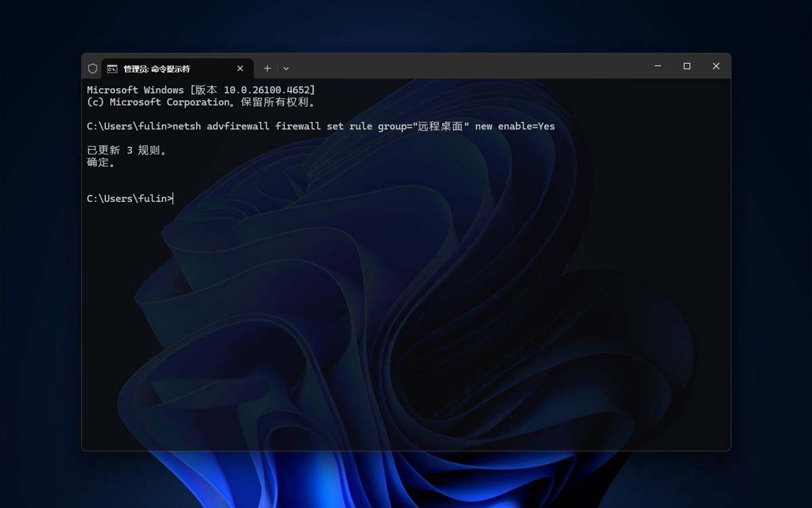Maximize the terminal window
The width and height of the screenshot is (812, 508).
(687, 66)
